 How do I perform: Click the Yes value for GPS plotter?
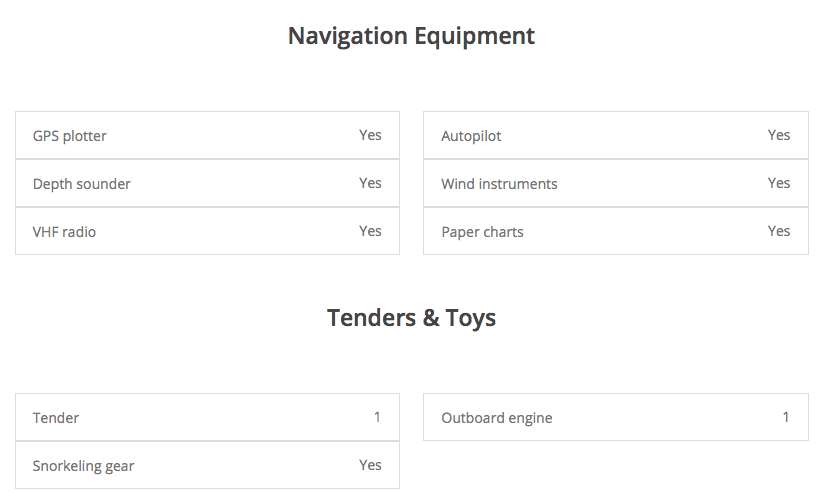[370, 135]
